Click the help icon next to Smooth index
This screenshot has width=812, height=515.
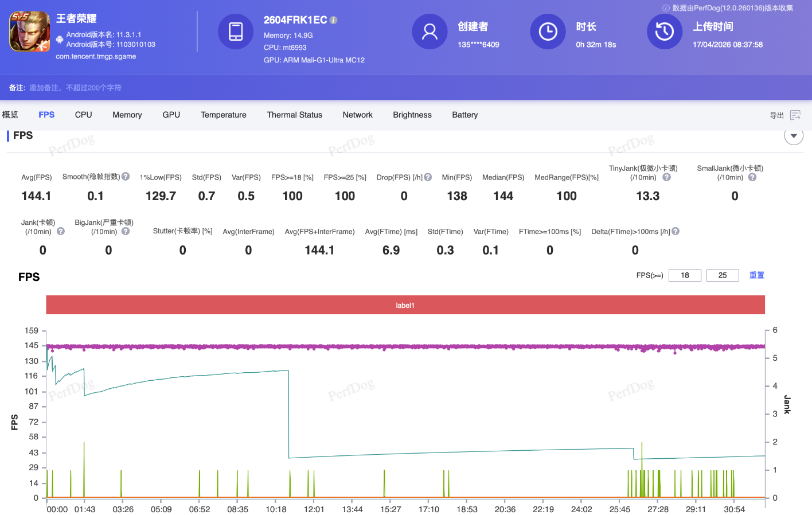126,177
